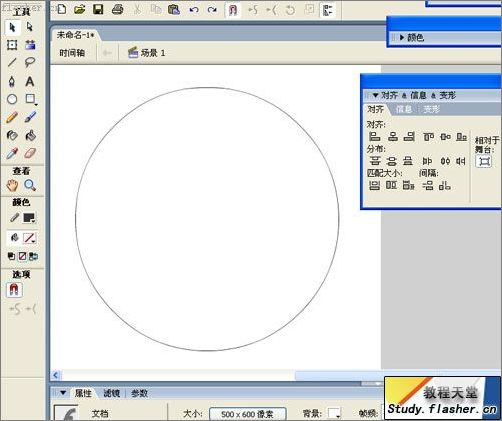Viewport: 502px width, 421px height.
Task: Switch to the 未命名-1 document tab
Action: click(x=75, y=35)
